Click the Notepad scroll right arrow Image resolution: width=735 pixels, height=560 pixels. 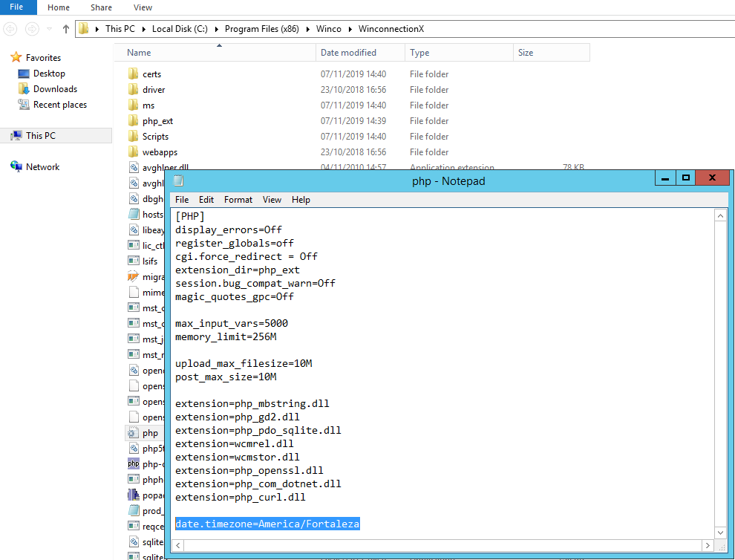pos(708,545)
